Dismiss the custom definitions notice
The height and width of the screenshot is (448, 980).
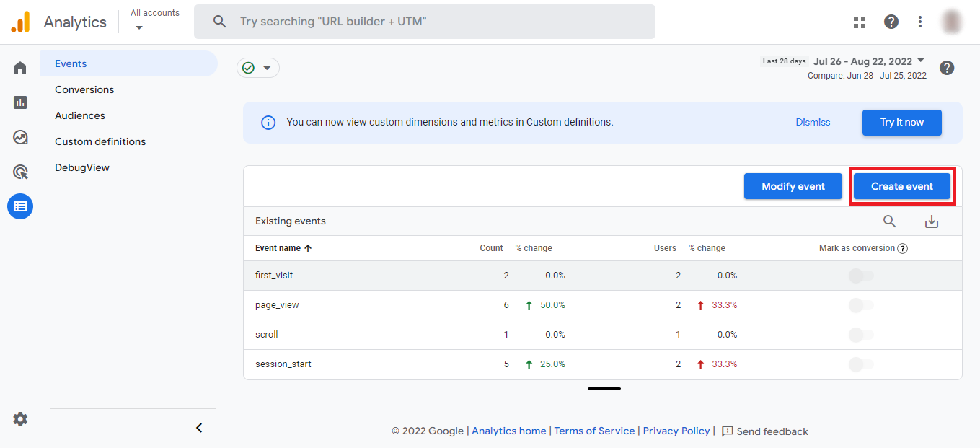813,122
